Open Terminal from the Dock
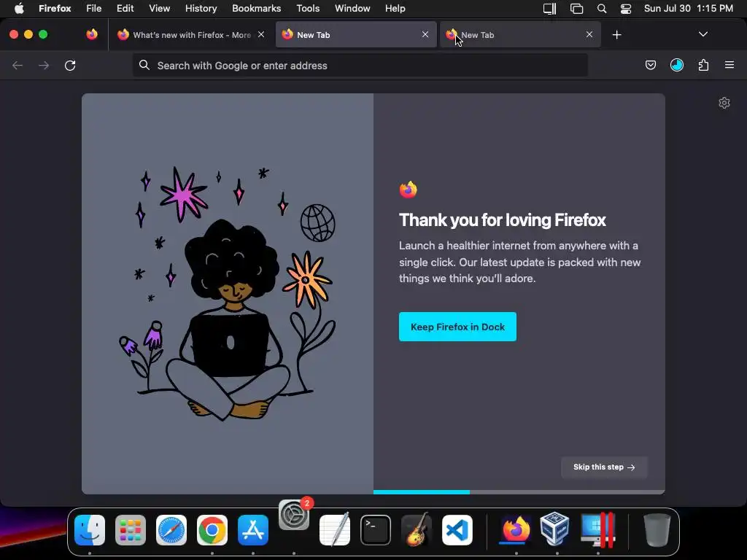Image resolution: width=747 pixels, height=560 pixels. coord(376,530)
